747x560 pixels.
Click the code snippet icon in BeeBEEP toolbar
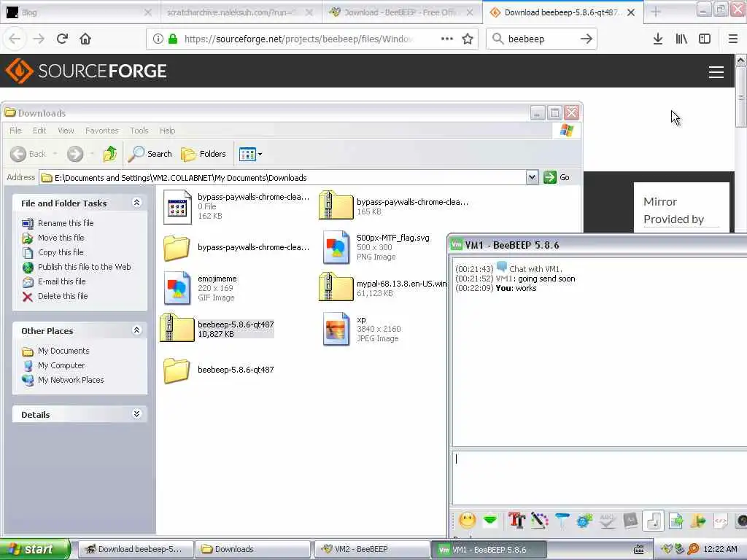[x=721, y=521]
